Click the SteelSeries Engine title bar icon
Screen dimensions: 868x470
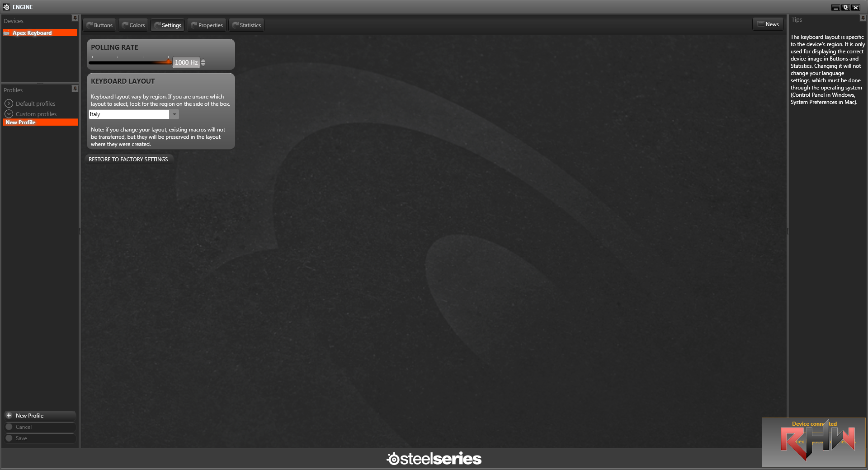click(x=6, y=7)
